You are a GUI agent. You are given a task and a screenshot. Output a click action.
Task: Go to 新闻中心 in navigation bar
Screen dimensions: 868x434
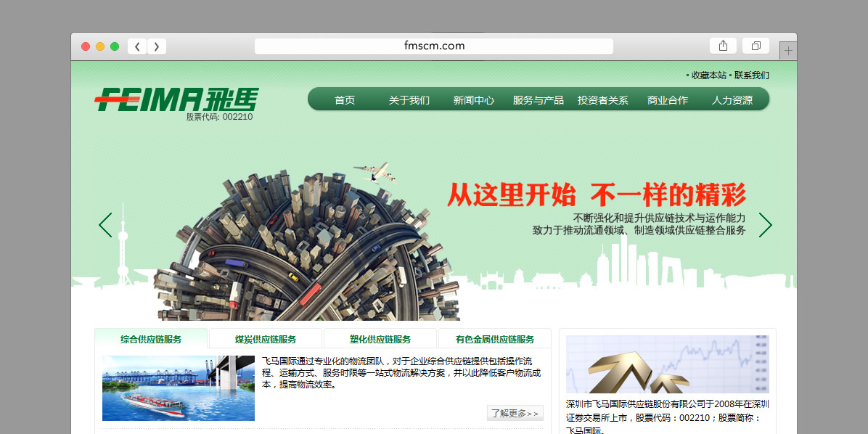(x=474, y=100)
